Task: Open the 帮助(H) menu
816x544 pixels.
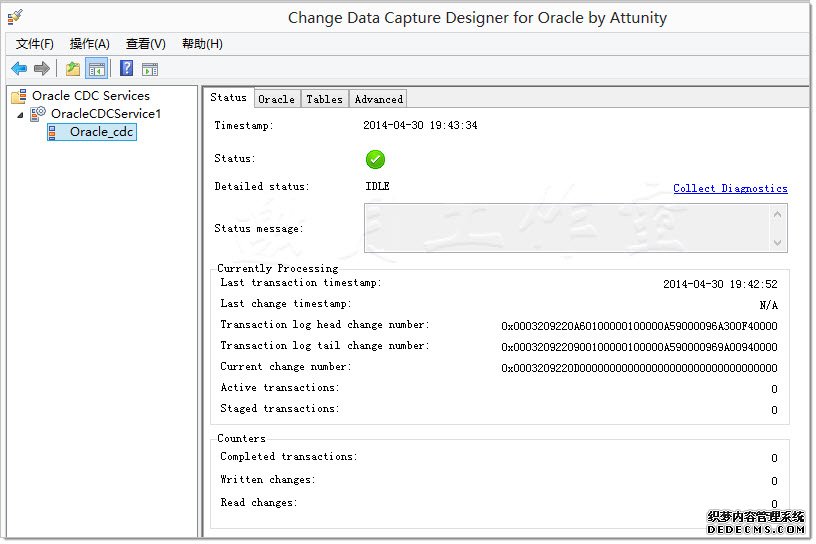Action: (x=202, y=44)
